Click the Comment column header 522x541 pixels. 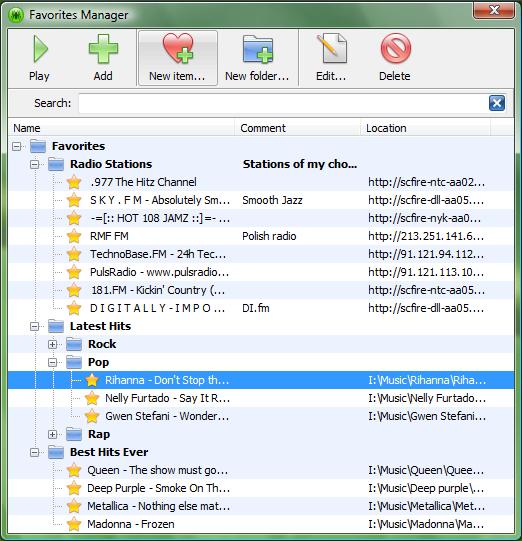pyautogui.click(x=298, y=128)
